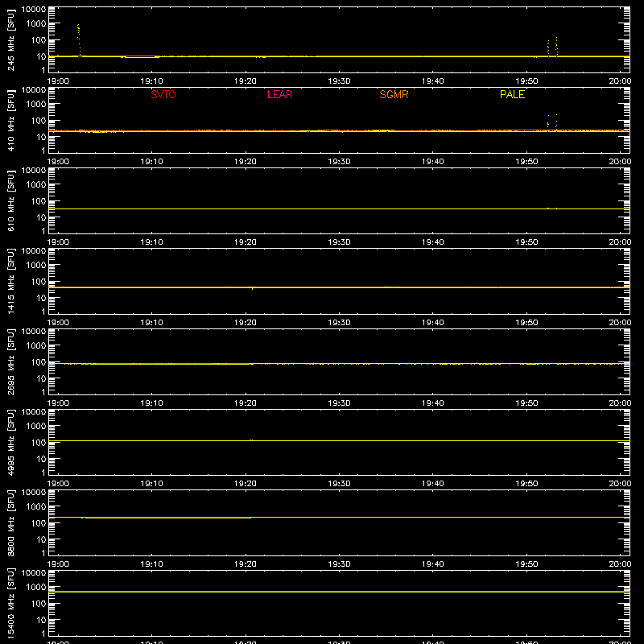Click 19:00 time label under 2695 MHz plot

(58, 403)
